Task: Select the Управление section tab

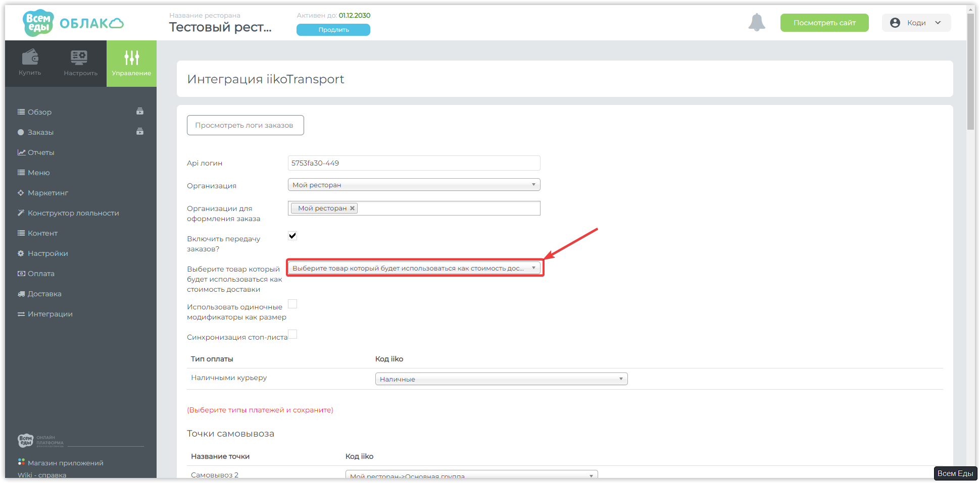Action: tap(131, 64)
